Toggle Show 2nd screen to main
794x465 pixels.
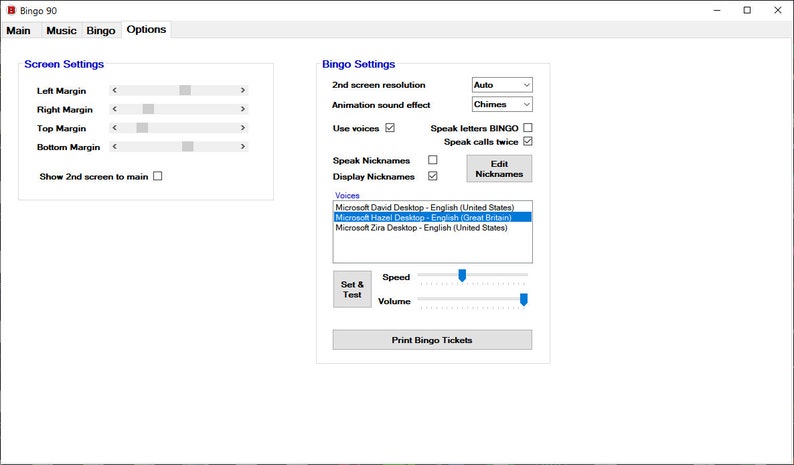click(x=157, y=176)
